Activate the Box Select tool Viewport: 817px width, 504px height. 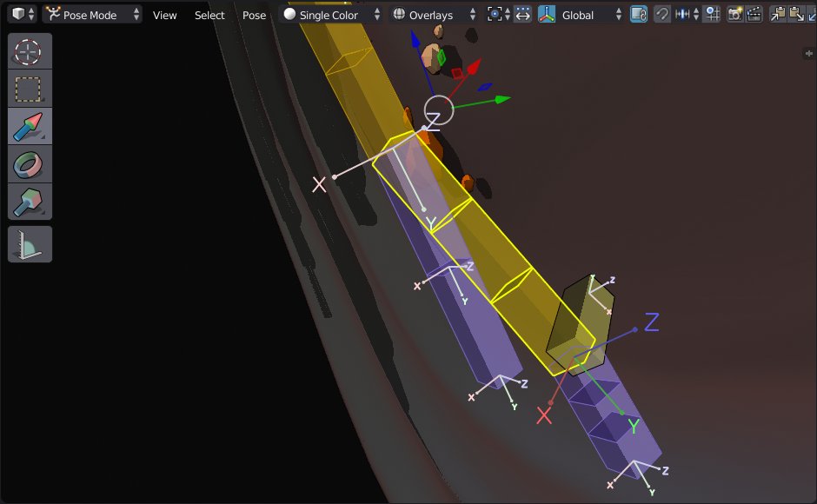(30, 87)
